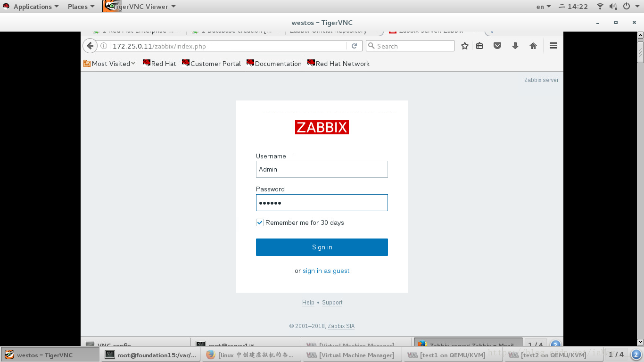Click the Zabbix server text at page top
The image size is (644, 362).
541,80
